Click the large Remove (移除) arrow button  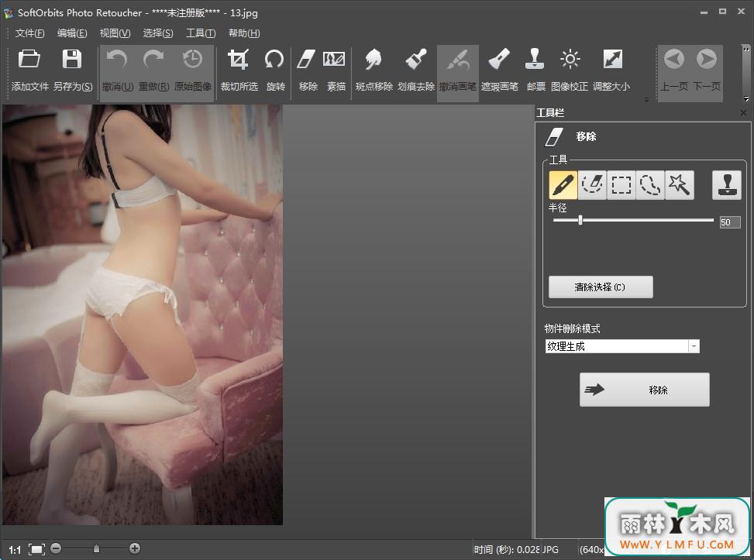645,390
